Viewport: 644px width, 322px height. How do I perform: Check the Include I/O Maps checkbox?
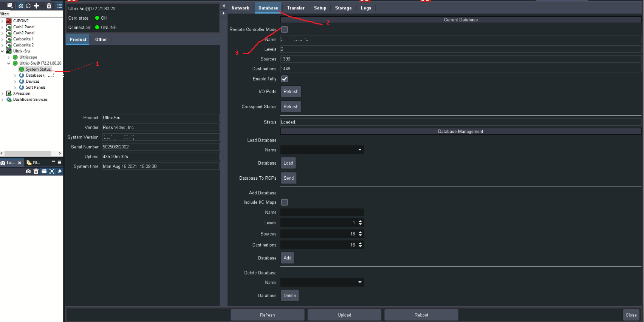tap(285, 202)
